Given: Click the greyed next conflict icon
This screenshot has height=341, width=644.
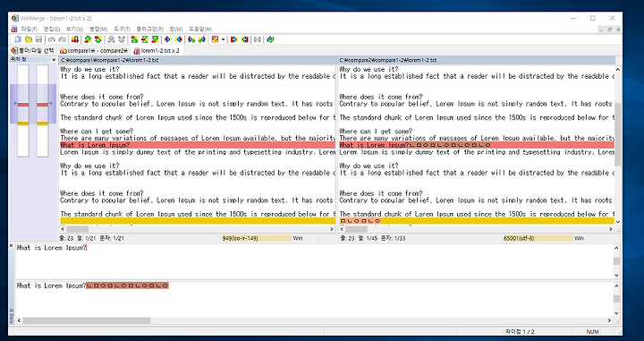Looking at the screenshot, I should tap(111, 39).
